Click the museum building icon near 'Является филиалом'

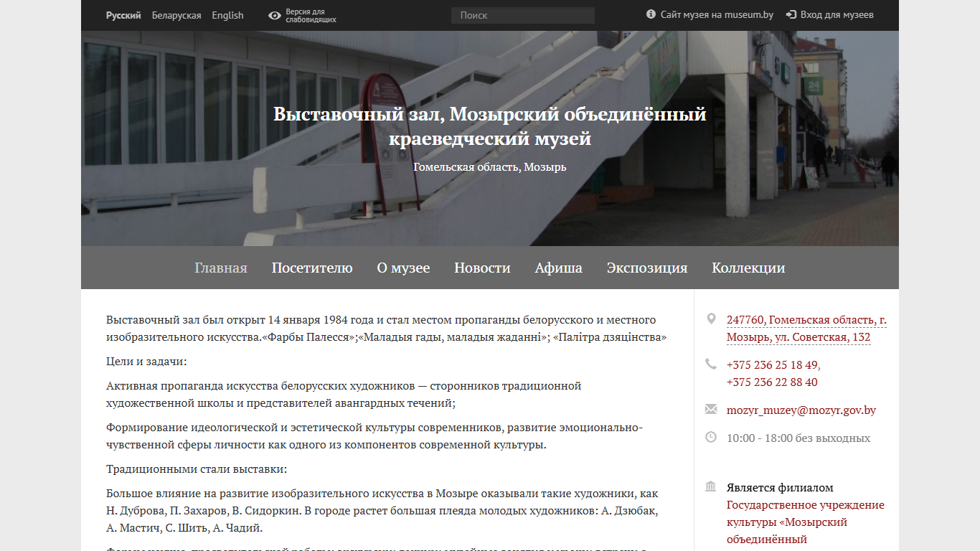[x=711, y=487]
